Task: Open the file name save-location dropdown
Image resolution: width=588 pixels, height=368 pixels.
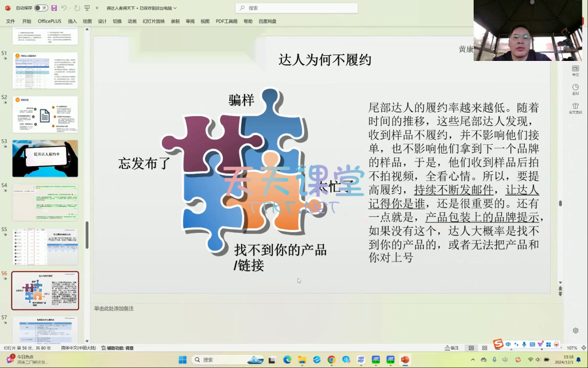Action: pyautogui.click(x=175, y=8)
